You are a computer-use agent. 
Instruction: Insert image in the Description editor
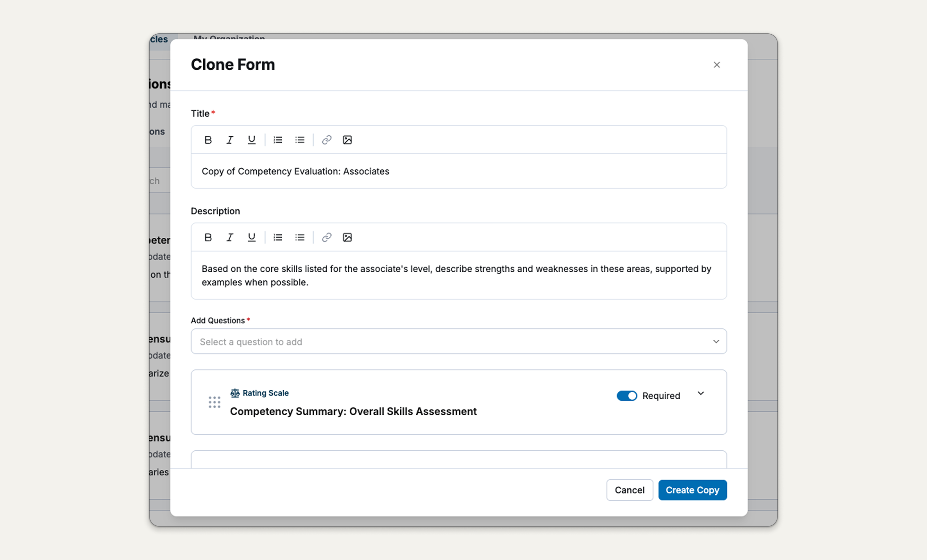(x=347, y=237)
